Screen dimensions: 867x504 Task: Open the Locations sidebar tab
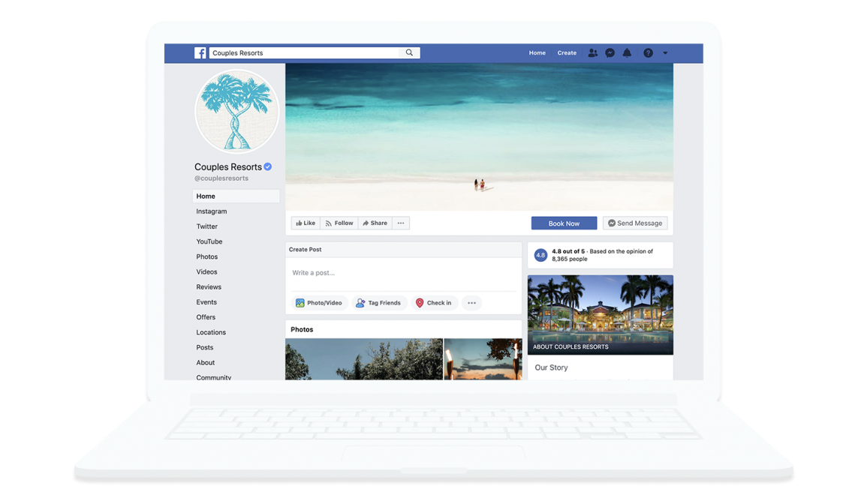coord(211,332)
